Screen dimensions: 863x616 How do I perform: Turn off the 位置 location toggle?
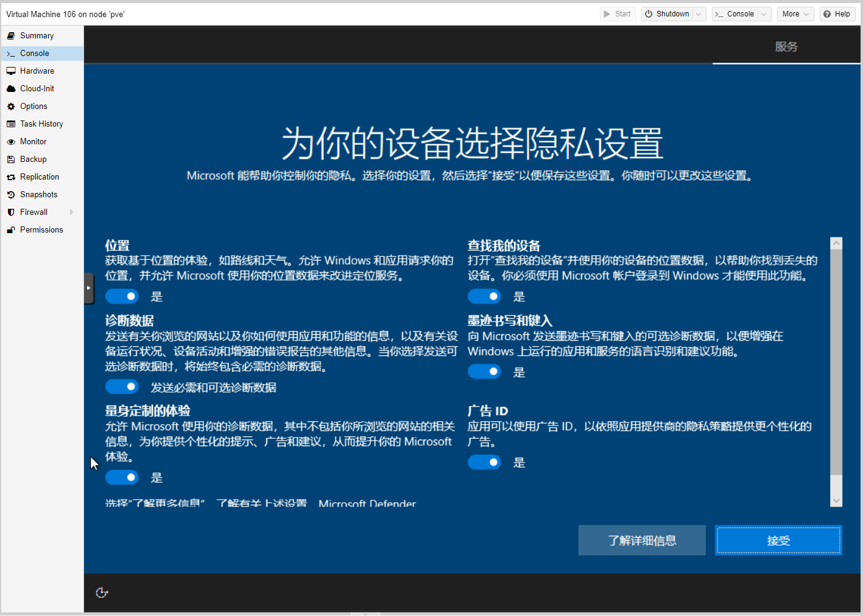click(122, 296)
